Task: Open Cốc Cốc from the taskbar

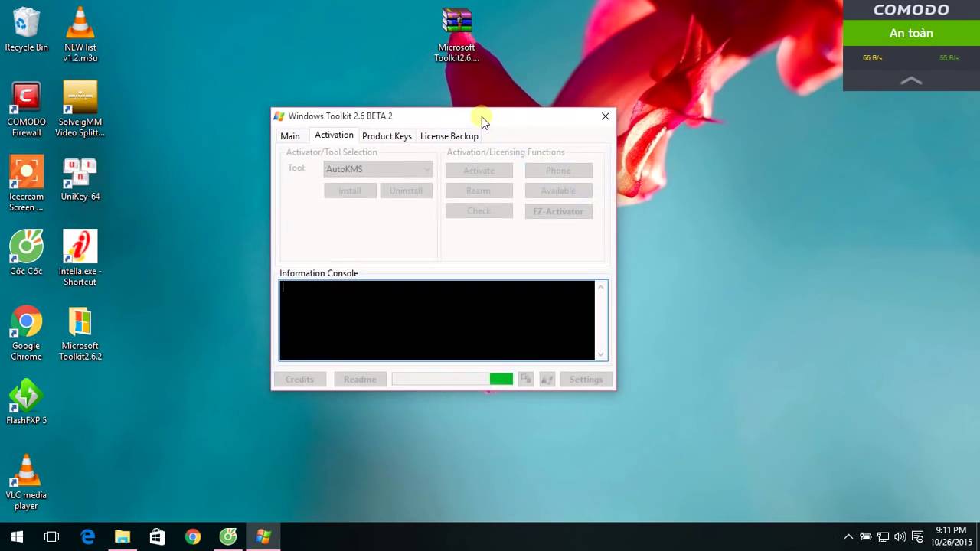Action: pyautogui.click(x=228, y=537)
